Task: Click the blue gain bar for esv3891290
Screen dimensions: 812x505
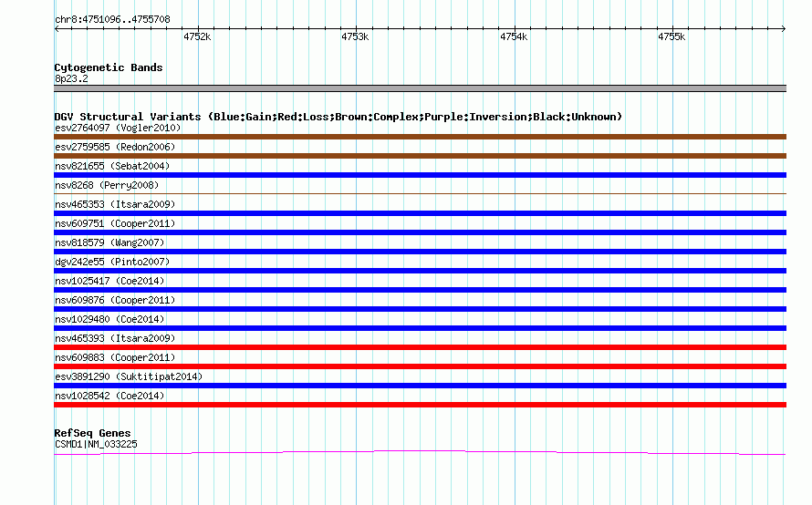Action: [x=420, y=386]
